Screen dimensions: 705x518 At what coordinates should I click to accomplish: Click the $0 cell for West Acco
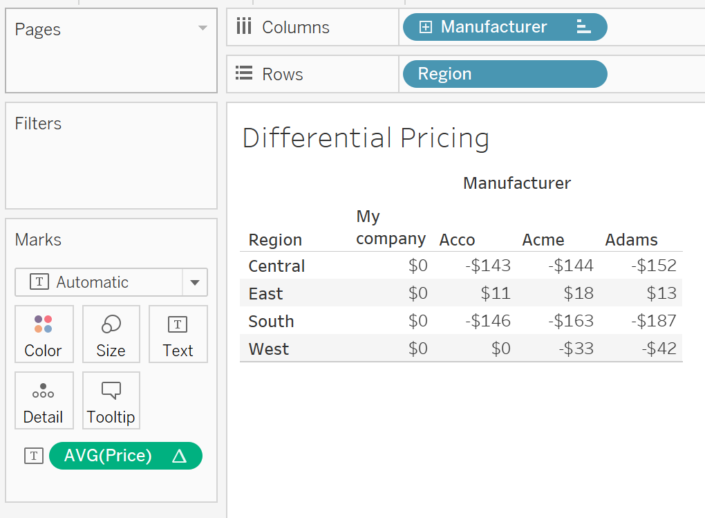(501, 348)
